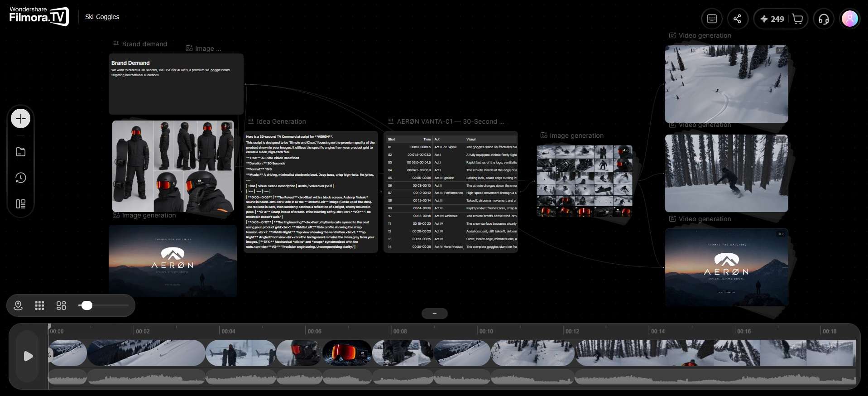The height and width of the screenshot is (396, 868).
Task: Click the share icon
Action: coord(738,19)
